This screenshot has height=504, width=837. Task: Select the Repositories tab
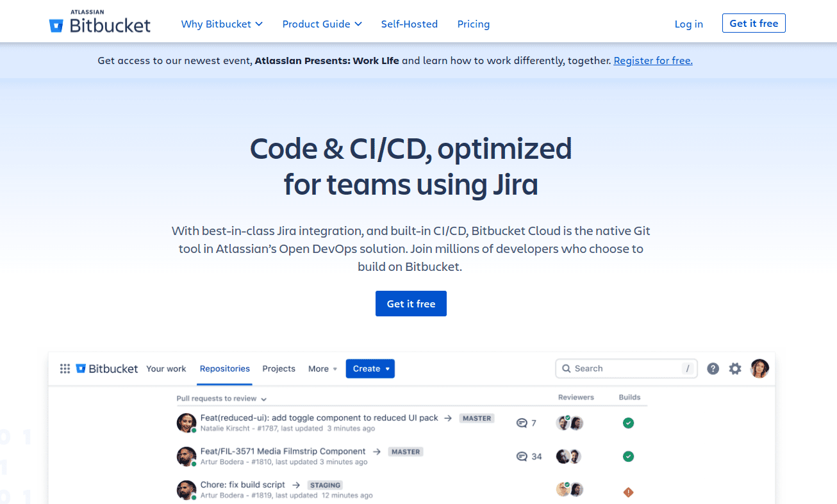(x=225, y=369)
